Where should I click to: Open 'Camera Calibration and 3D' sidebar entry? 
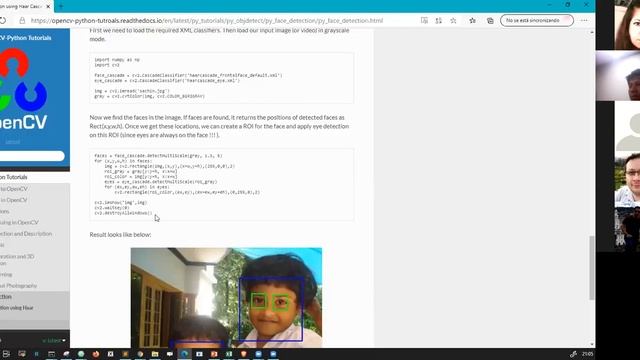[x=17, y=260]
